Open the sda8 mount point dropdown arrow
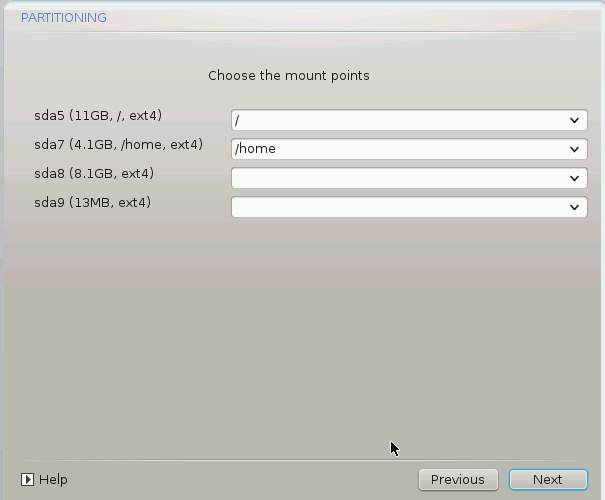This screenshot has width=605, height=500. tap(575, 179)
